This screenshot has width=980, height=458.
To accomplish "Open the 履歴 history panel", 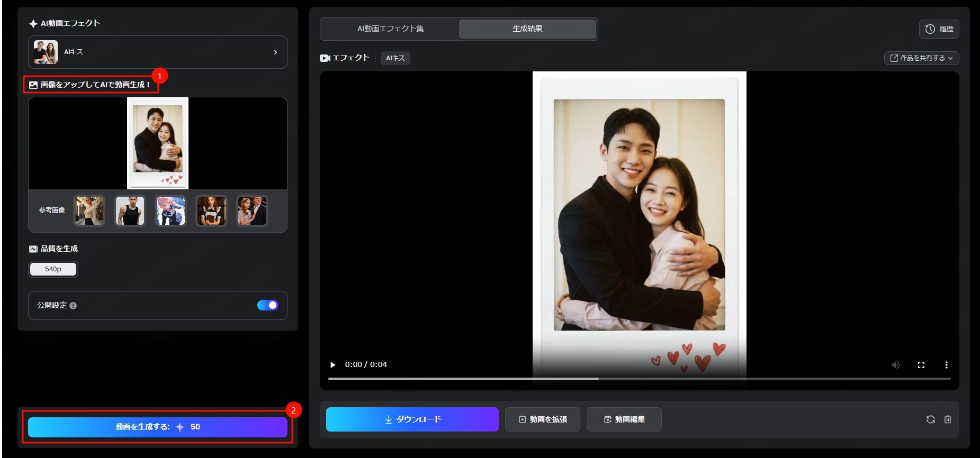I will pos(939,29).
